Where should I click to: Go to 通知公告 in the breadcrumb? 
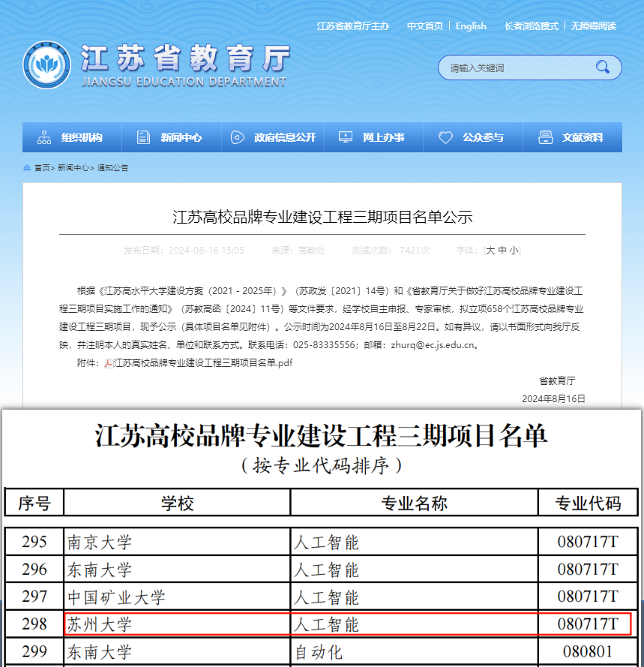[112, 168]
